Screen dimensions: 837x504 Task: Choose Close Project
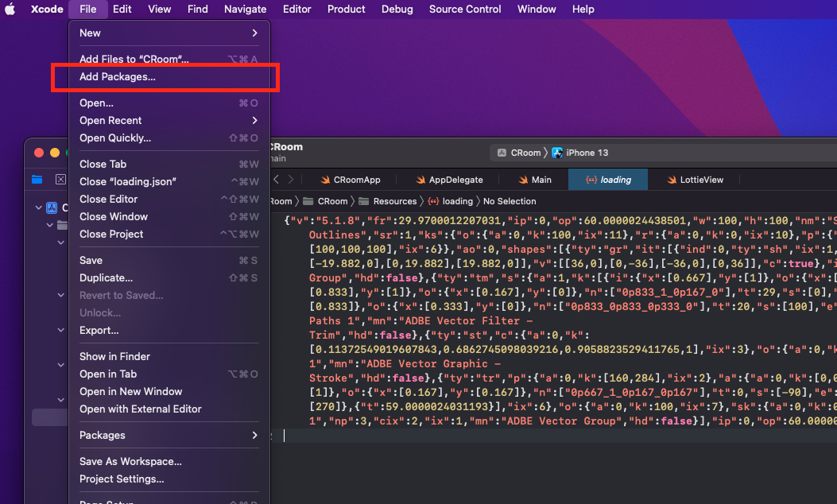[x=169, y=235]
